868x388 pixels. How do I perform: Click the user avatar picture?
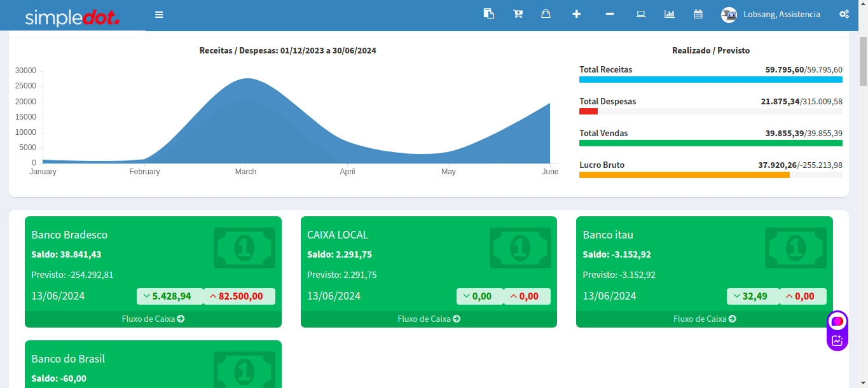point(729,15)
